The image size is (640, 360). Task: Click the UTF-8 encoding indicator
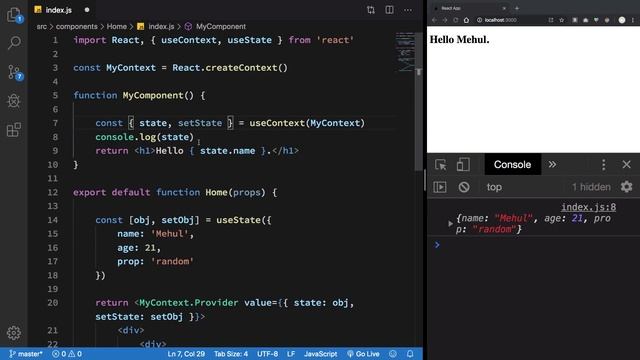point(267,354)
